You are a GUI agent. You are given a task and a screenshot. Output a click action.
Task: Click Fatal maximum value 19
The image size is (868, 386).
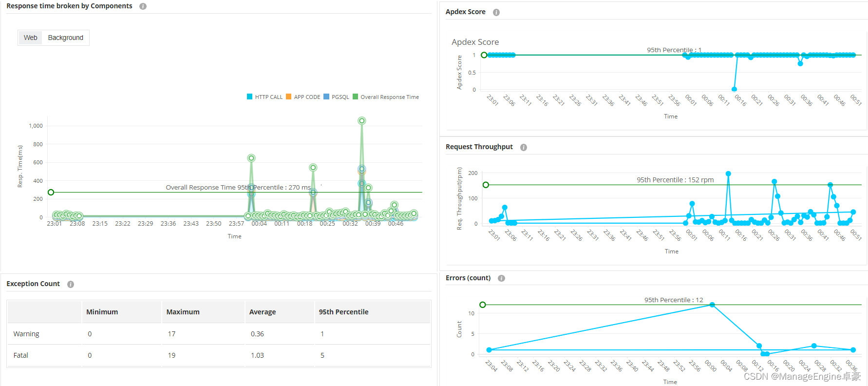(x=171, y=355)
